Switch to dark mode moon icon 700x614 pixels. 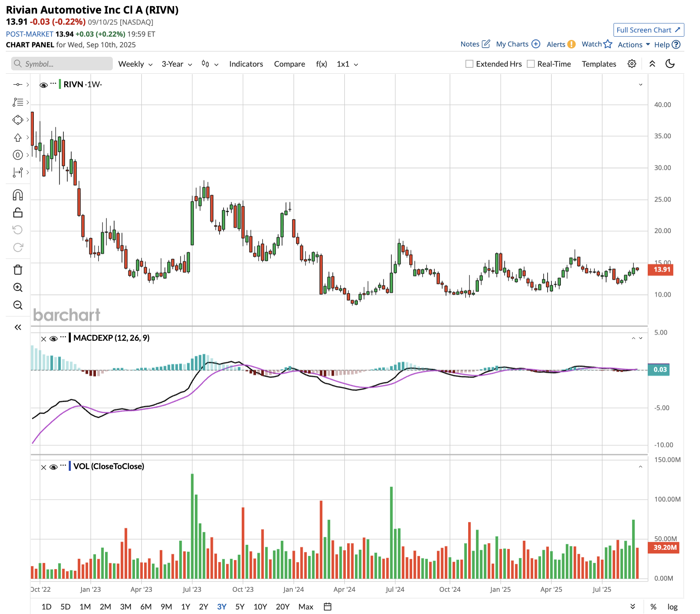click(x=670, y=64)
